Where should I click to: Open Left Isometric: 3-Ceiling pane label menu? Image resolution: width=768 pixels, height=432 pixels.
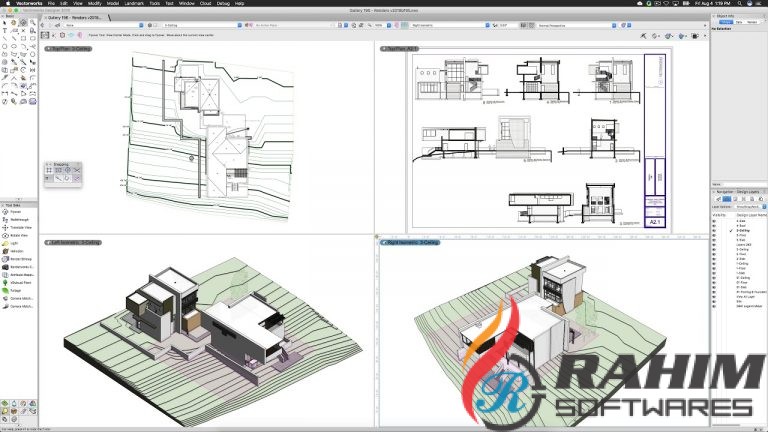(73, 242)
